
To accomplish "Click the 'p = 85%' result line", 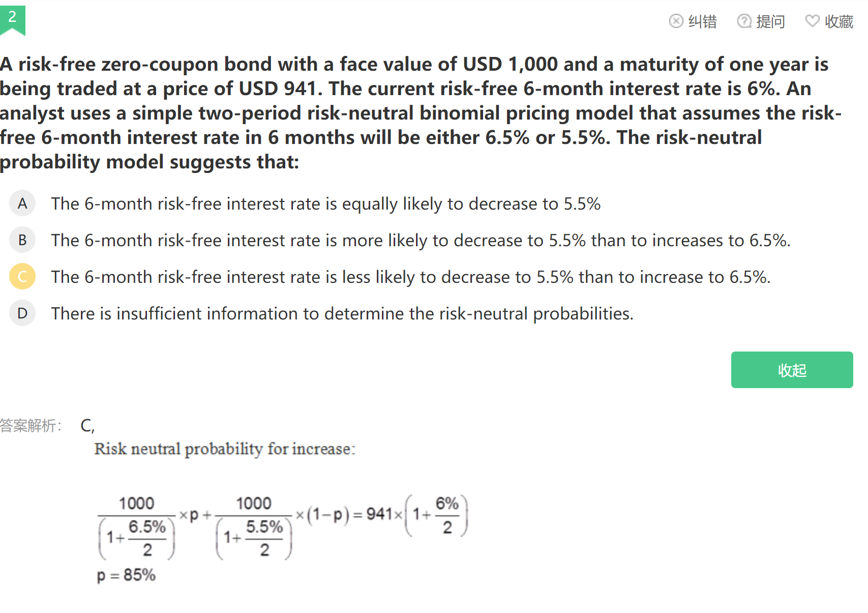I will (126, 575).
